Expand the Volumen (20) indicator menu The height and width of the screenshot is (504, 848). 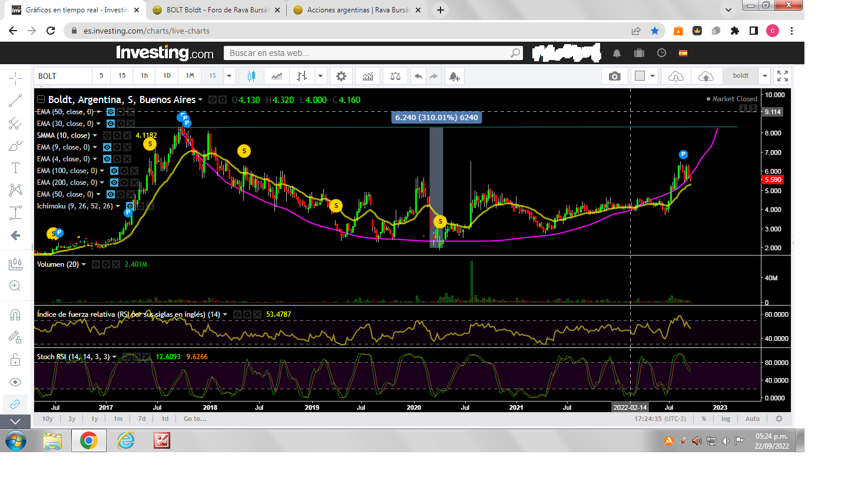click(x=84, y=264)
